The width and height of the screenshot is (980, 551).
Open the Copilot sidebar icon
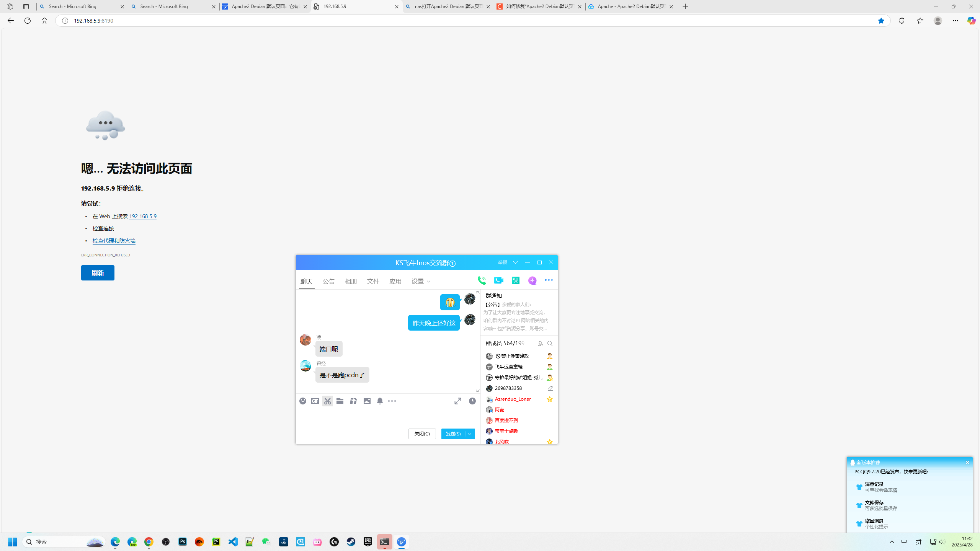tap(971, 21)
